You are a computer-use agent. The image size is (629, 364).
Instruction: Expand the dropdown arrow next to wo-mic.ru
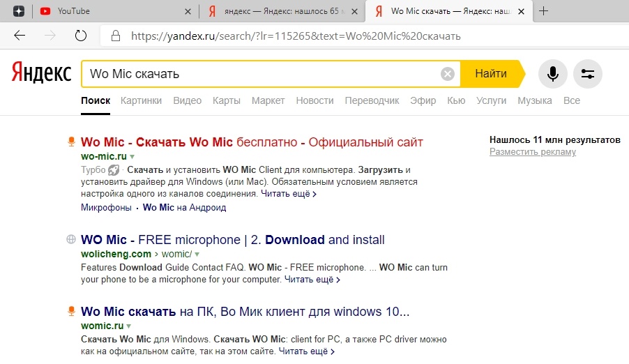coord(132,157)
